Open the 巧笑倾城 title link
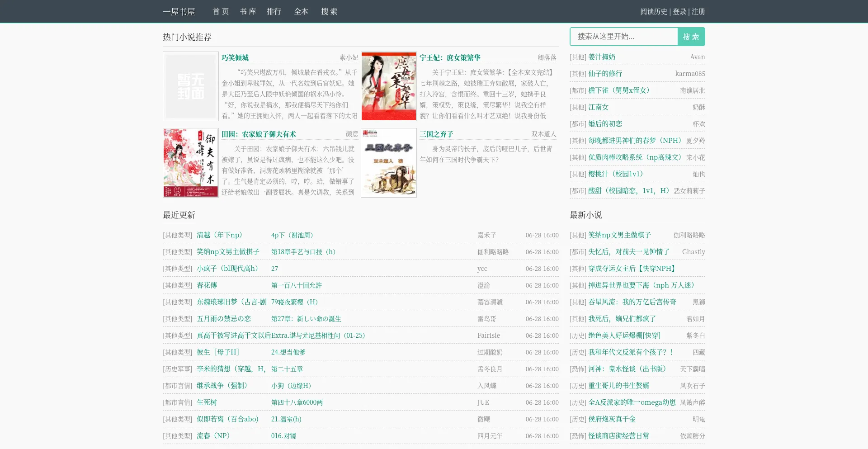868x449 pixels. [235, 57]
